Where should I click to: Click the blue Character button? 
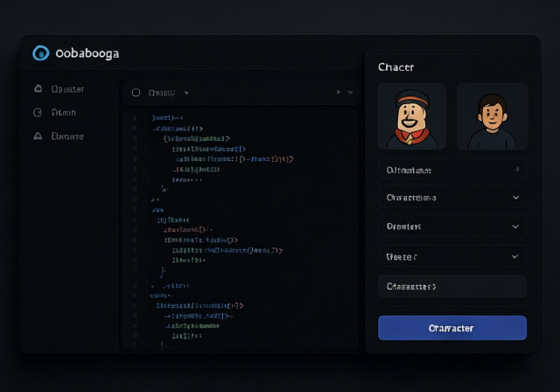pyautogui.click(x=452, y=328)
